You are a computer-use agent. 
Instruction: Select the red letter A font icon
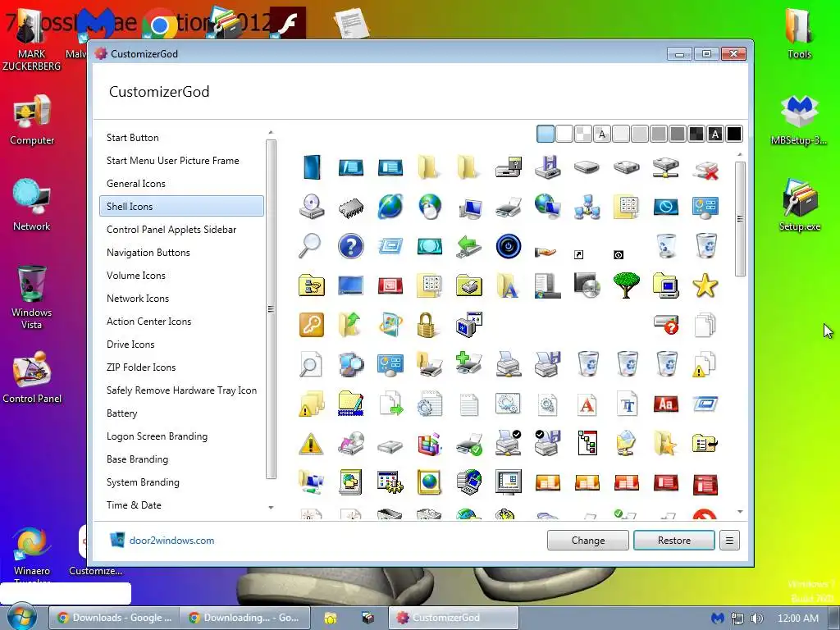click(x=587, y=404)
